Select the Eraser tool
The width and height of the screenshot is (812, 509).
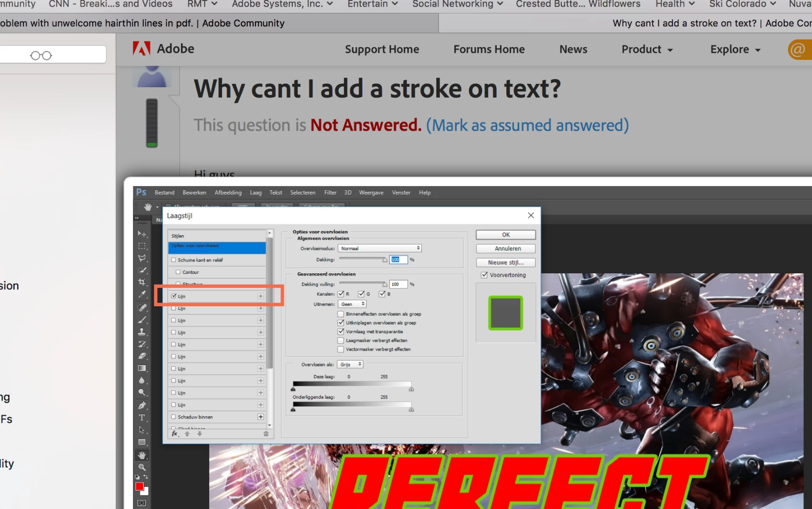click(142, 356)
